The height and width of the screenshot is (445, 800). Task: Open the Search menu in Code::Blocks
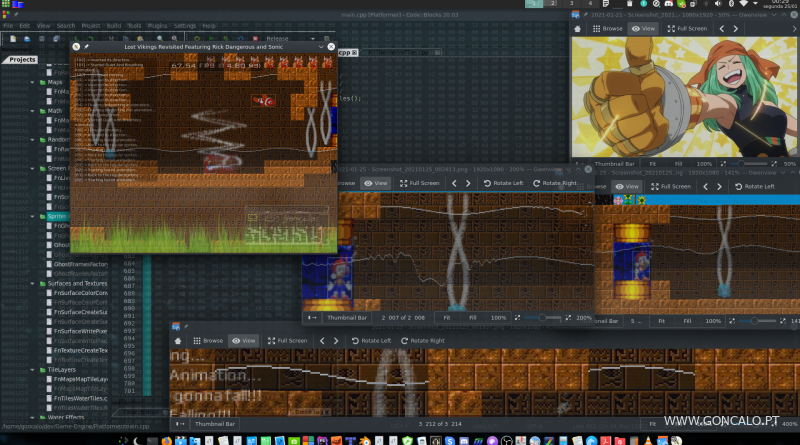[66, 26]
